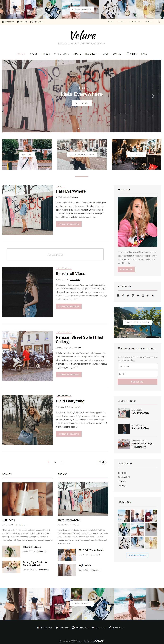
Task: Open Rock'n'roll Vibes recent post thumbnail
Action: 123,429
